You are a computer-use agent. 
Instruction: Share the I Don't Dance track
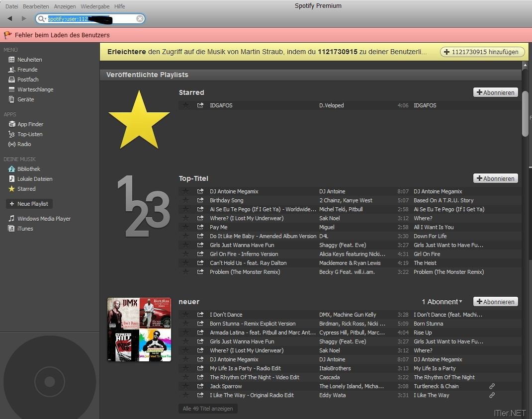click(x=200, y=315)
